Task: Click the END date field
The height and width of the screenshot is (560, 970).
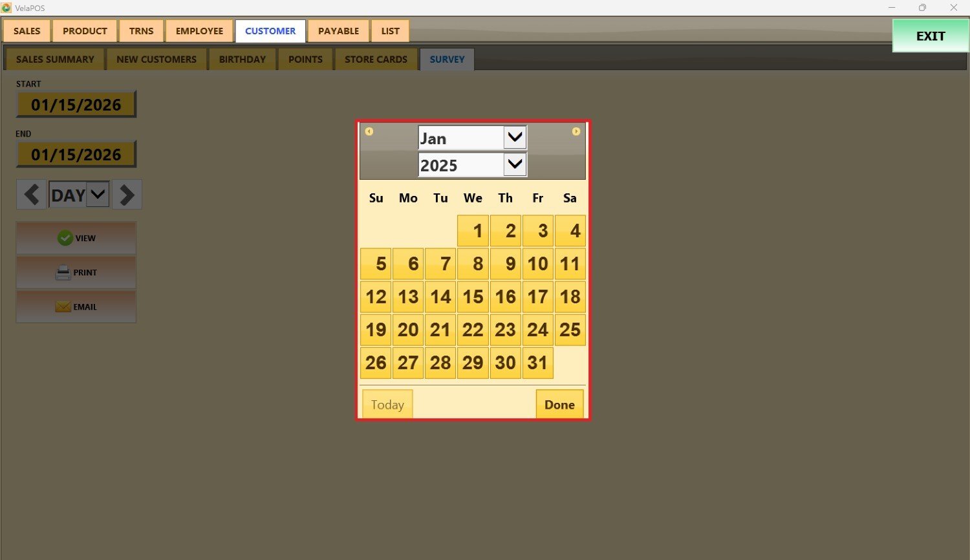Action: (x=76, y=155)
